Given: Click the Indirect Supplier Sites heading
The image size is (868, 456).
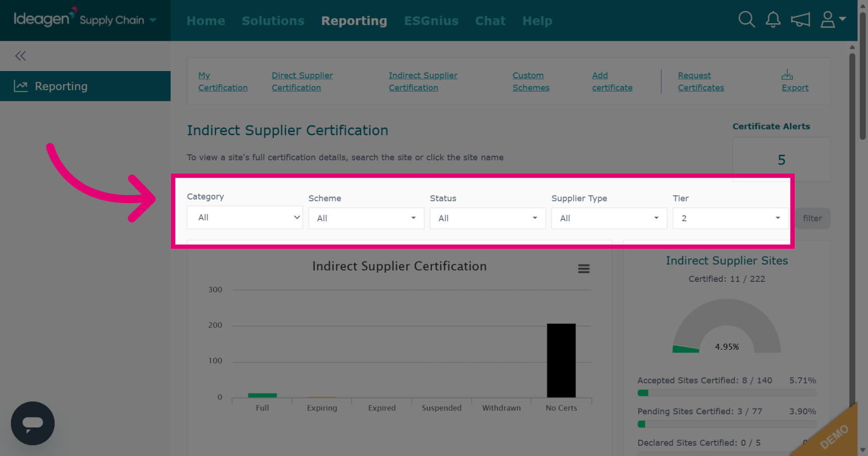Looking at the screenshot, I should pyautogui.click(x=727, y=261).
